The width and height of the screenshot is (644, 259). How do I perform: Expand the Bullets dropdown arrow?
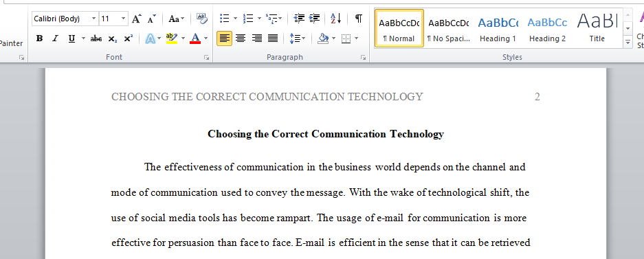[x=235, y=19]
